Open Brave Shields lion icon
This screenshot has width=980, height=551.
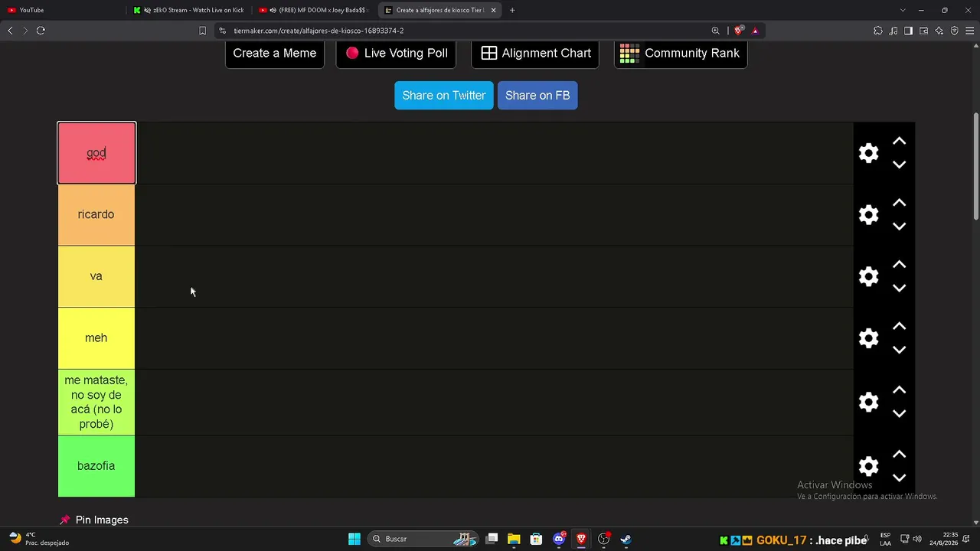[x=738, y=31]
